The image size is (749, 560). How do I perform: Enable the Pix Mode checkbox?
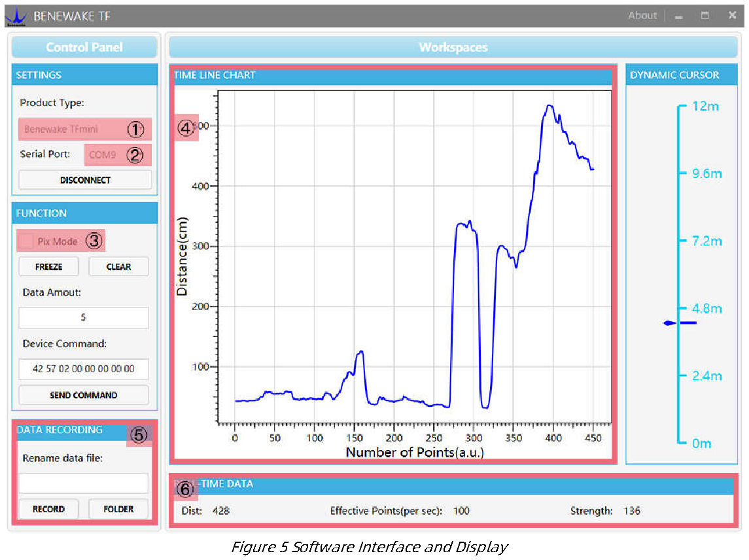27,241
